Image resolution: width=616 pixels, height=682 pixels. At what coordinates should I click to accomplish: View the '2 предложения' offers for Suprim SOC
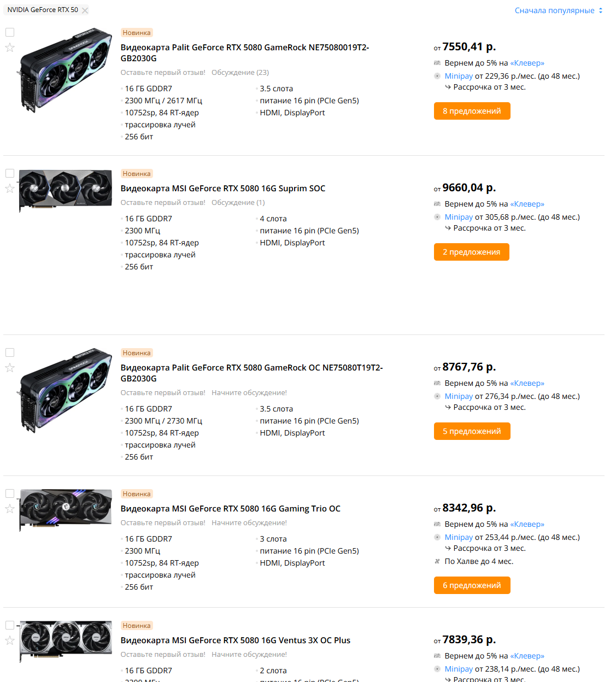(x=471, y=252)
